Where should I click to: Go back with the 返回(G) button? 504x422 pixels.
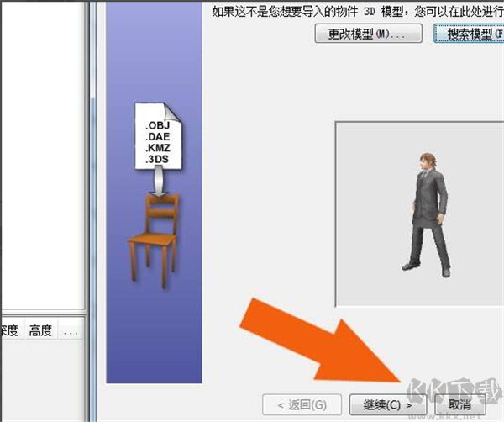coord(302,404)
